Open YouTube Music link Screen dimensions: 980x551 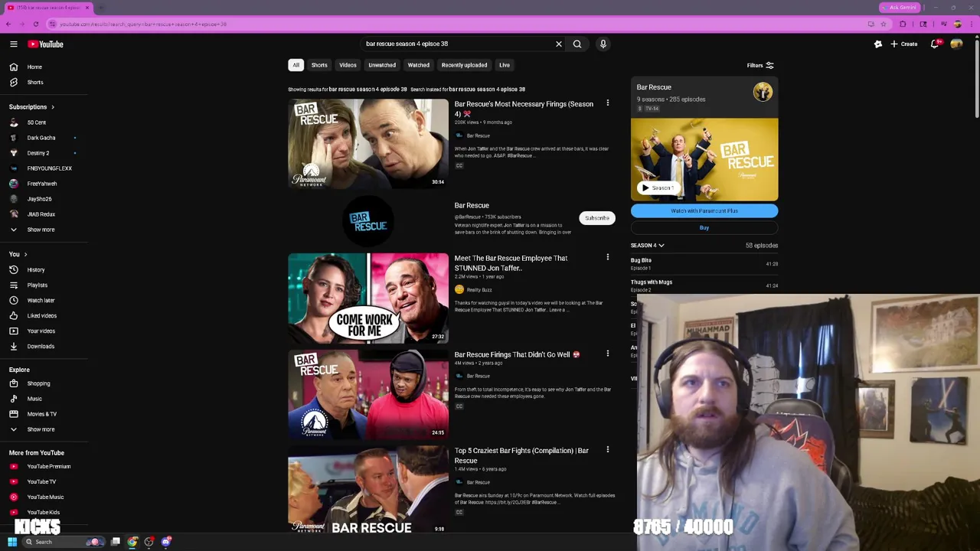[x=44, y=497]
